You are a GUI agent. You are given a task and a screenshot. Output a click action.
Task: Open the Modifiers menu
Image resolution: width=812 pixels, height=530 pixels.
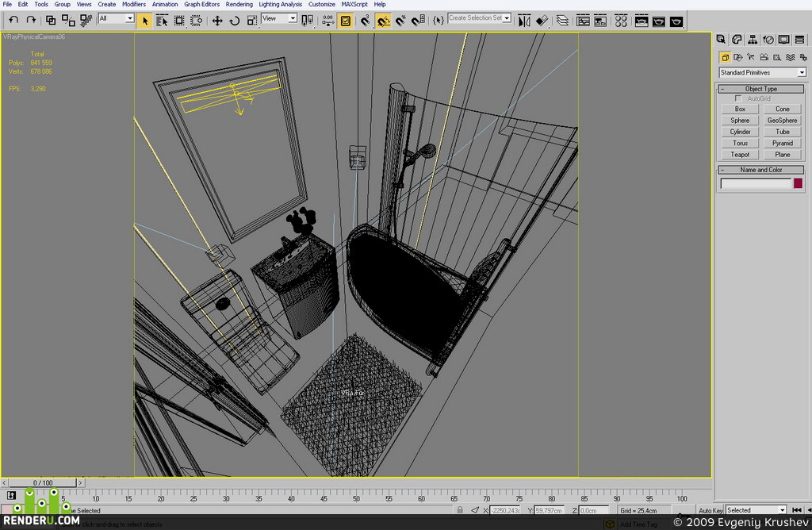(x=133, y=4)
